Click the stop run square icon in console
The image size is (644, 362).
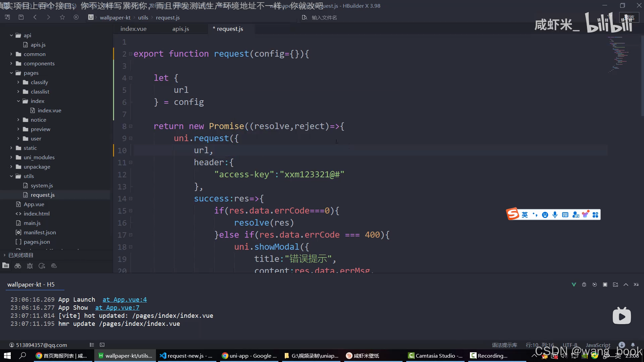pyautogui.click(x=605, y=285)
